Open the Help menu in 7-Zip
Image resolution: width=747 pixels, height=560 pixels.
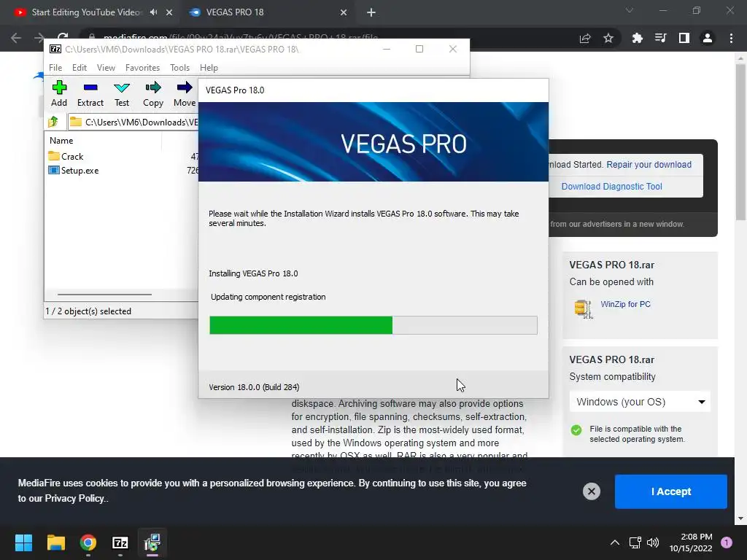[x=209, y=68]
